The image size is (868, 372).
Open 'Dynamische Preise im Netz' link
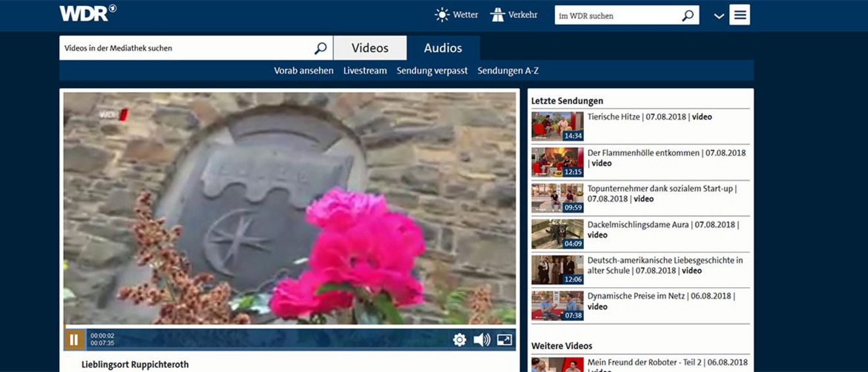click(x=662, y=301)
